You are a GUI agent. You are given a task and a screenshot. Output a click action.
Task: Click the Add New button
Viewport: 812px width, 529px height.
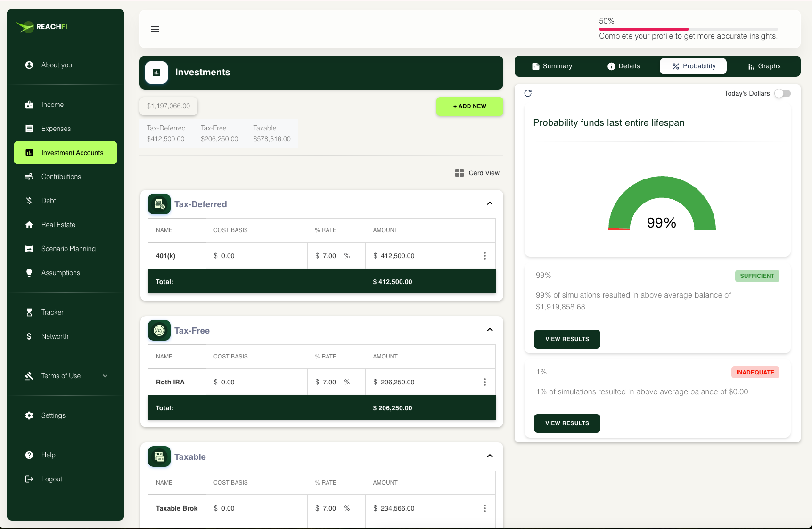[469, 106]
